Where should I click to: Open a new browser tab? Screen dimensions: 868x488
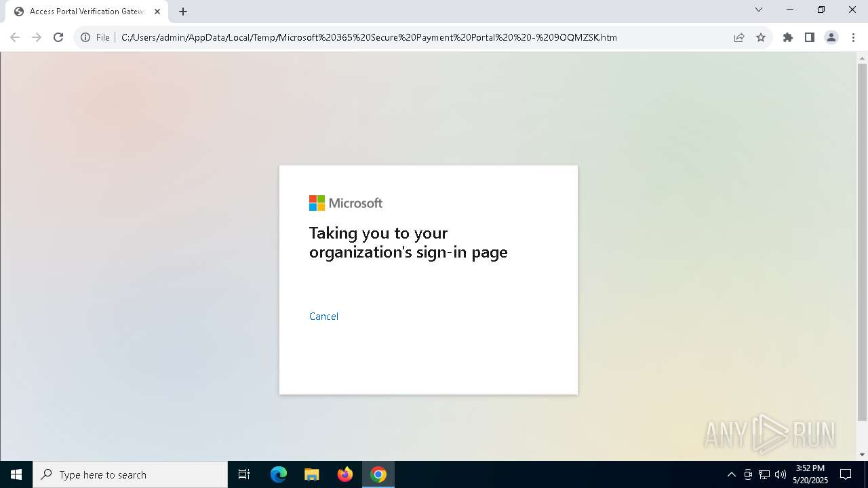[183, 12]
